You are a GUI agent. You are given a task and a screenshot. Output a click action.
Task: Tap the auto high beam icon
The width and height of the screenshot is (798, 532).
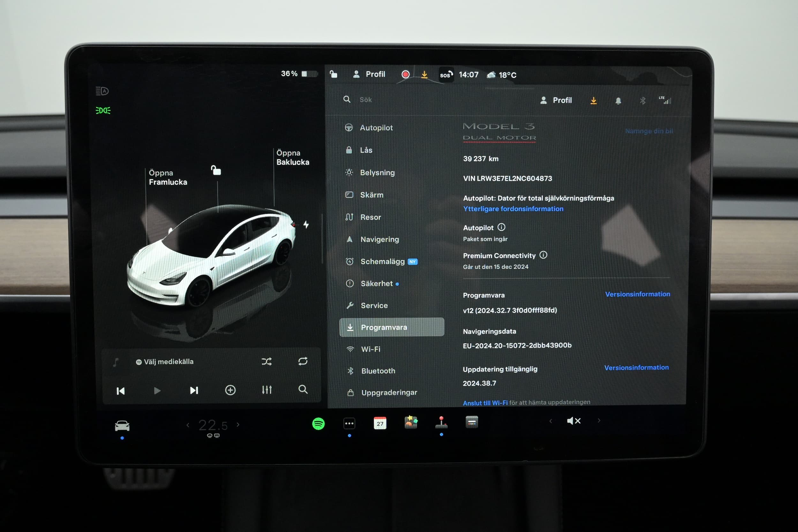click(102, 91)
